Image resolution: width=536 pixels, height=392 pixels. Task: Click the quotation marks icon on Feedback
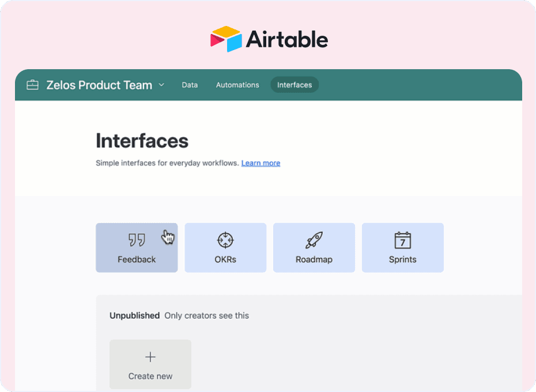137,240
